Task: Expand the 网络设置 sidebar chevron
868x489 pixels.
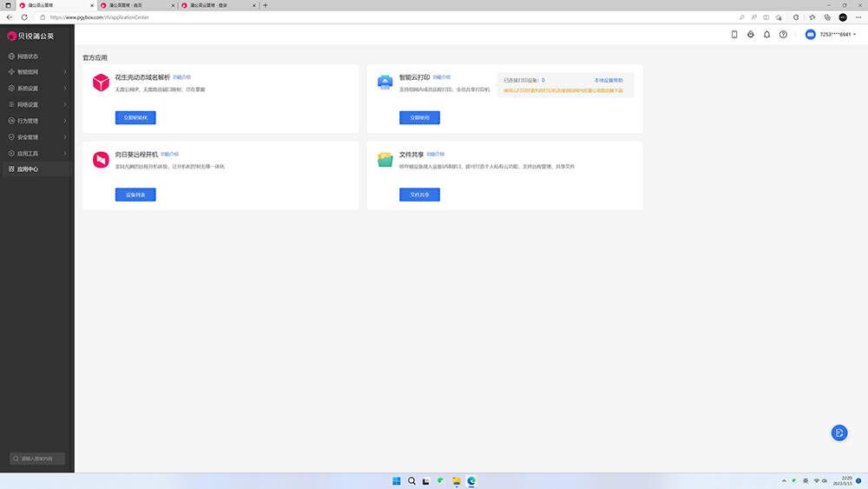Action: (x=65, y=105)
